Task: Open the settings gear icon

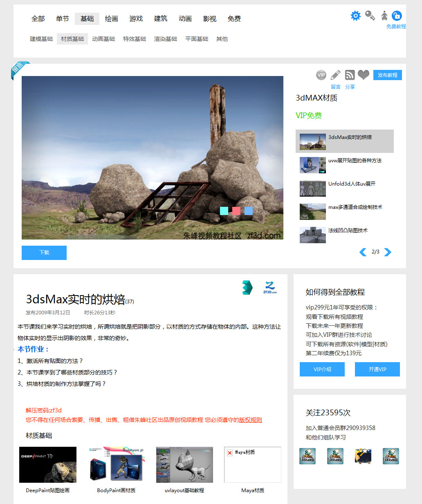Action: point(356,16)
